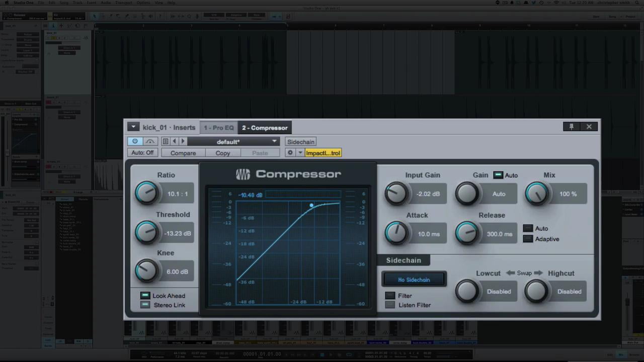The width and height of the screenshot is (644, 362).
Task: Open the Transport menu
Action: click(124, 3)
